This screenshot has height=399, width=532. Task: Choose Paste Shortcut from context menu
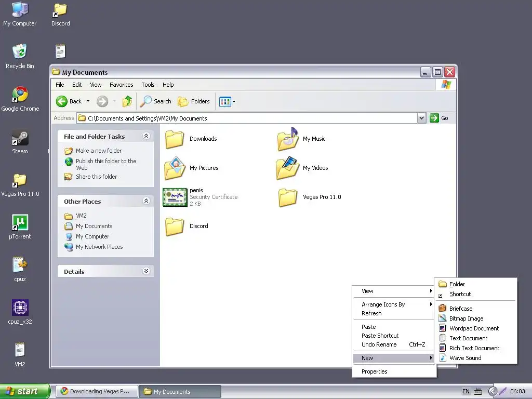pyautogui.click(x=394, y=336)
